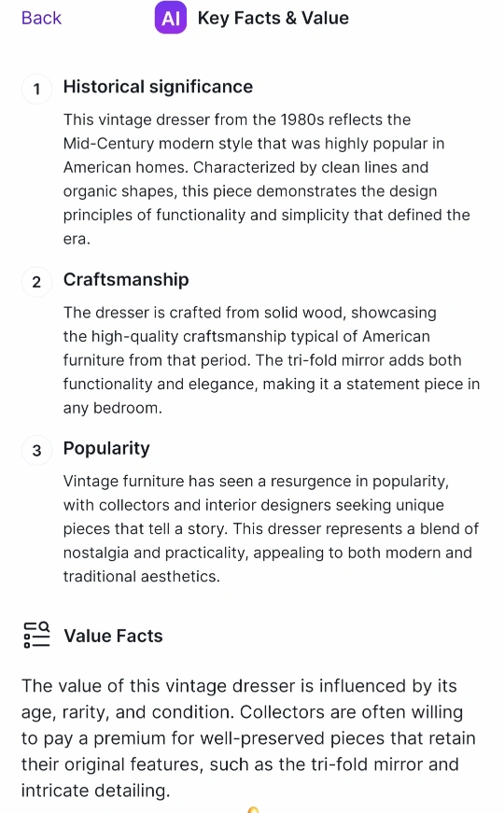Click the number 3 circle badge
Screen dimensions: 504x813
point(36,450)
